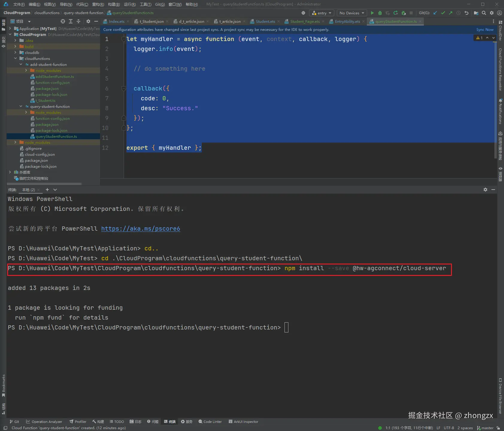Run the app with green play button
This screenshot has height=431, width=504.
tap(372, 13)
